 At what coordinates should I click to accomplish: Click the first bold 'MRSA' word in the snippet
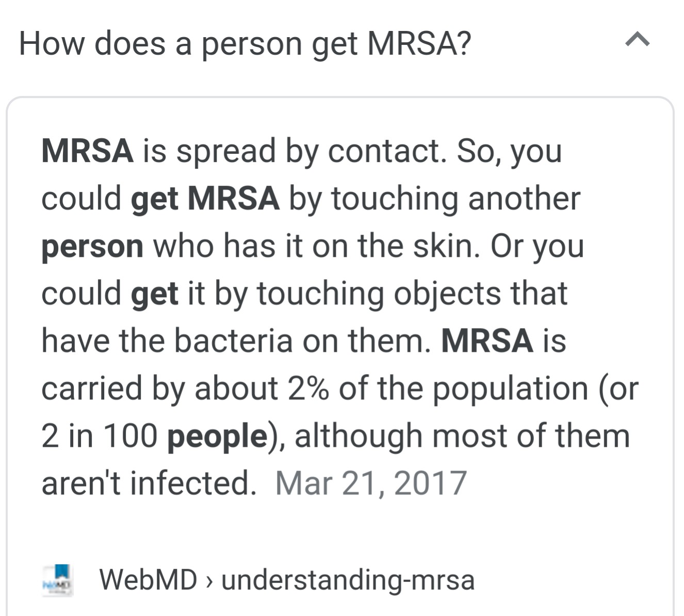(x=87, y=151)
